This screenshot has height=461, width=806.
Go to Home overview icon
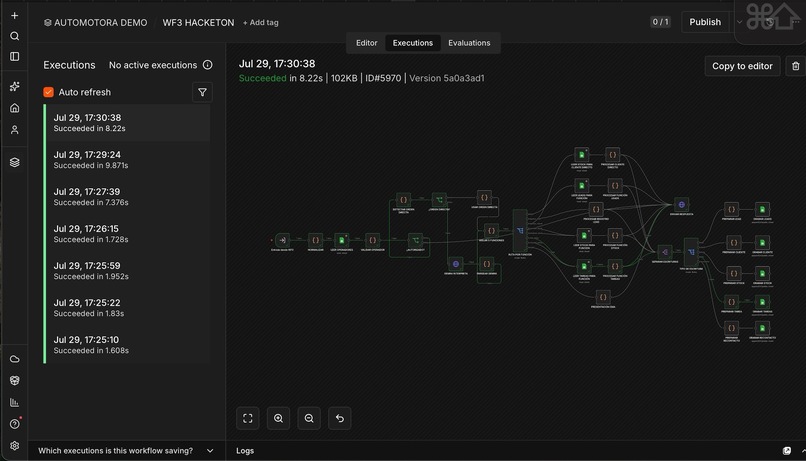(14, 108)
